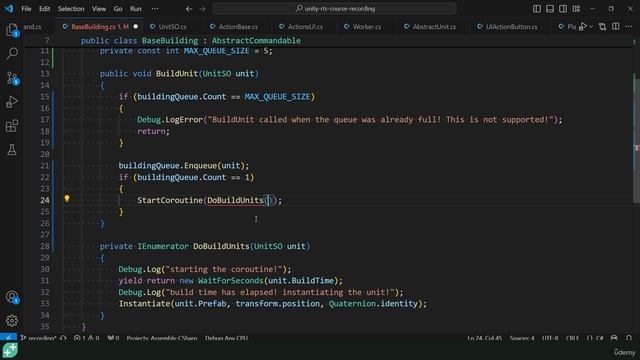Split the editor to the right

pyautogui.click(x=616, y=27)
